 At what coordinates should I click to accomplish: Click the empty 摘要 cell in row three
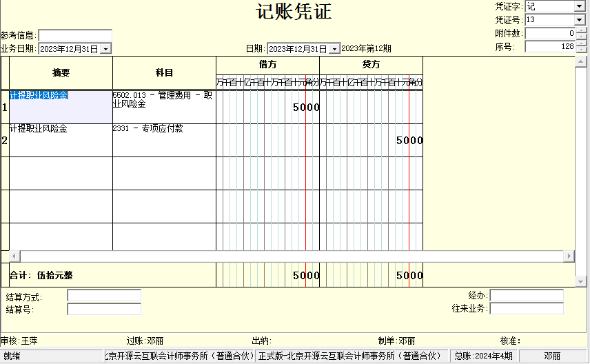tap(61, 173)
